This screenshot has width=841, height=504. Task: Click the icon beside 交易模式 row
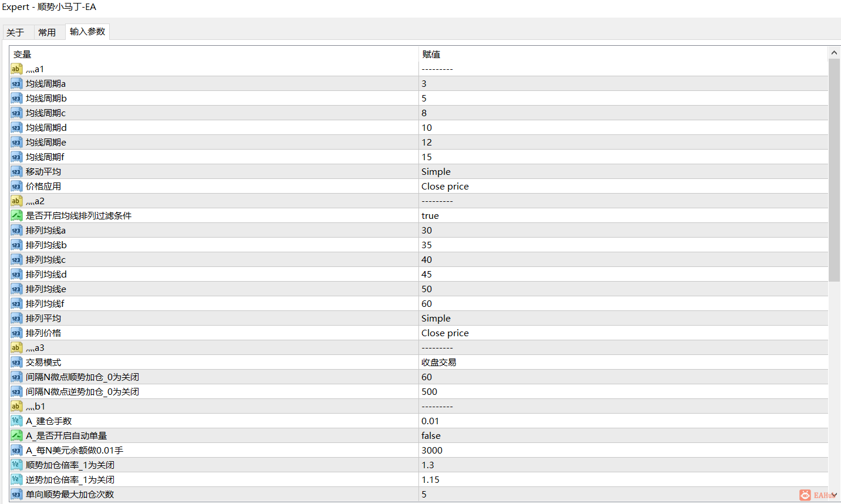[16, 362]
